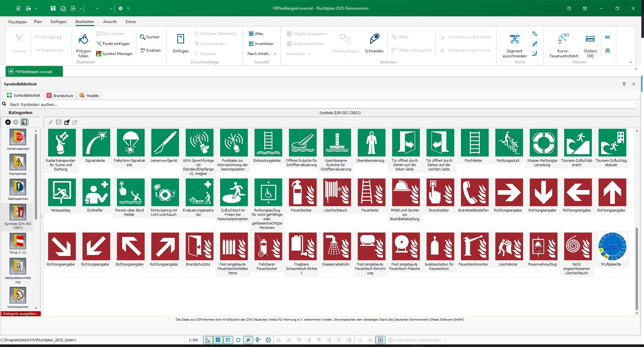Click the Suchen button
Screen dimensions: 644x347
pyautogui.click(x=150, y=37)
